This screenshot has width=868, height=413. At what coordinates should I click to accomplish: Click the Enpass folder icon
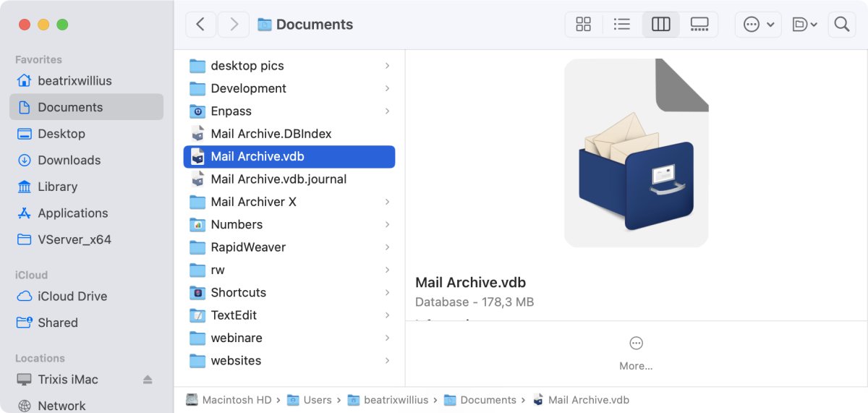click(x=197, y=111)
